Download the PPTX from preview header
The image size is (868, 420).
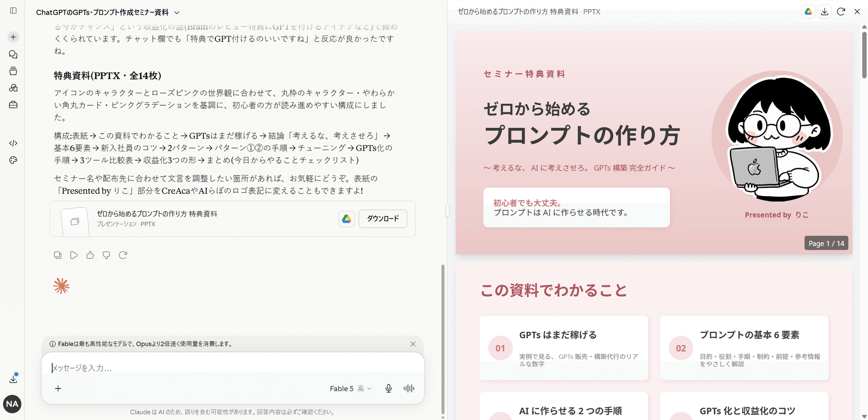[824, 12]
